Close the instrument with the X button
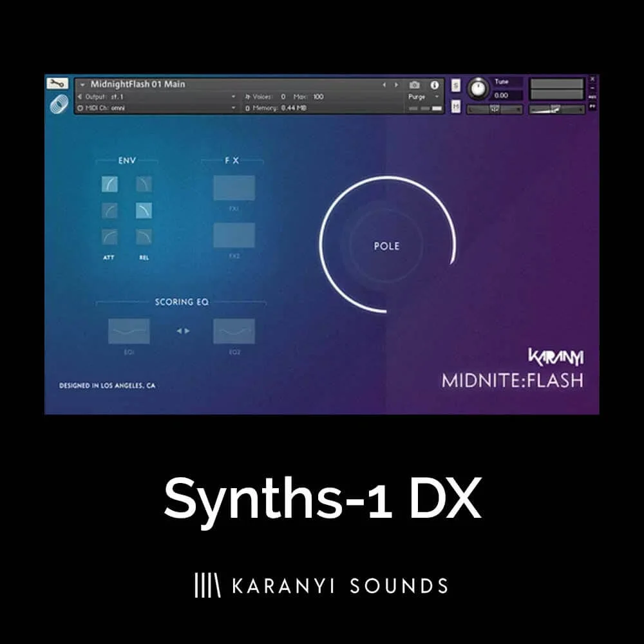 (592, 79)
